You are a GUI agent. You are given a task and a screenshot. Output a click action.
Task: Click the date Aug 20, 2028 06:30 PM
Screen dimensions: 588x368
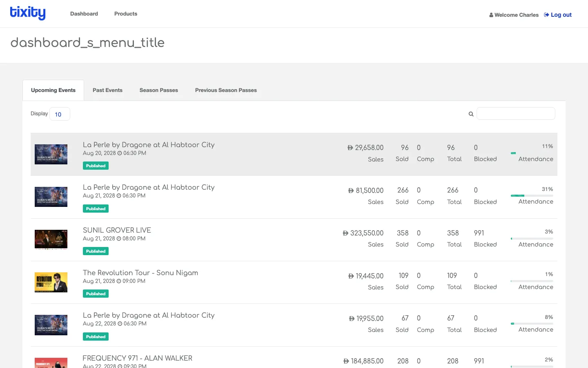click(114, 153)
